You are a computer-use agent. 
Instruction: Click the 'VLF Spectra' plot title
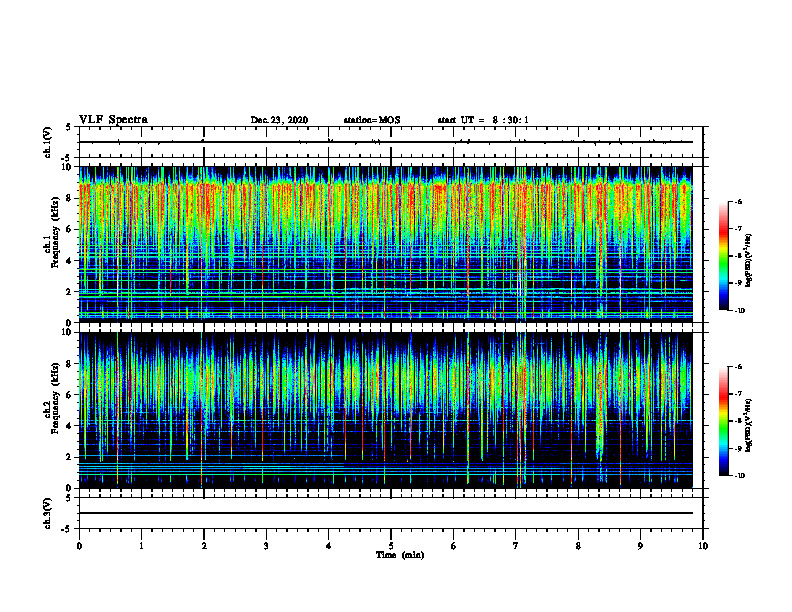click(113, 120)
